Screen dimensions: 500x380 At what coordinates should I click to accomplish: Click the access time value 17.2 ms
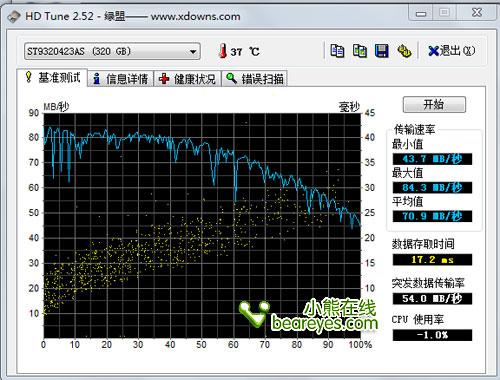pyautogui.click(x=432, y=259)
